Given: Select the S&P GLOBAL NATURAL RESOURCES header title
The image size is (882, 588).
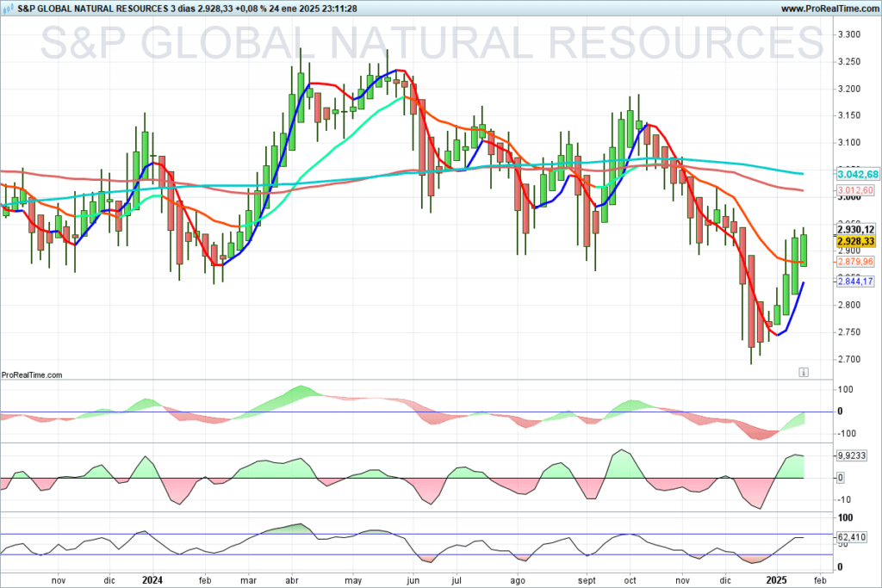Looking at the screenshot, I should pyautogui.click(x=93, y=9).
